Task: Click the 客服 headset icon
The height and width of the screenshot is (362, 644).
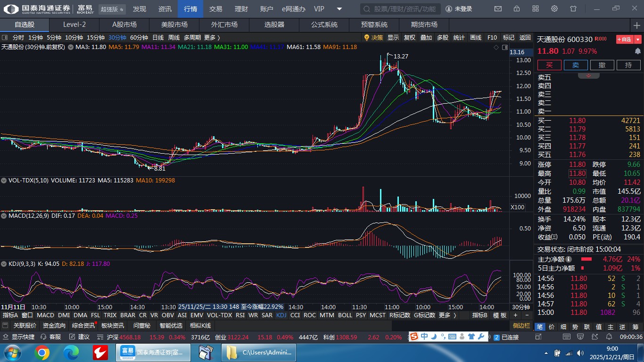Action: 44,337
